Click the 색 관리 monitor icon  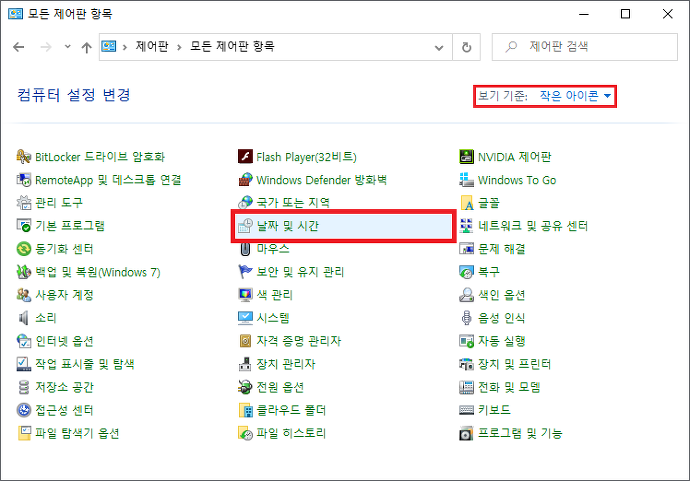(245, 294)
